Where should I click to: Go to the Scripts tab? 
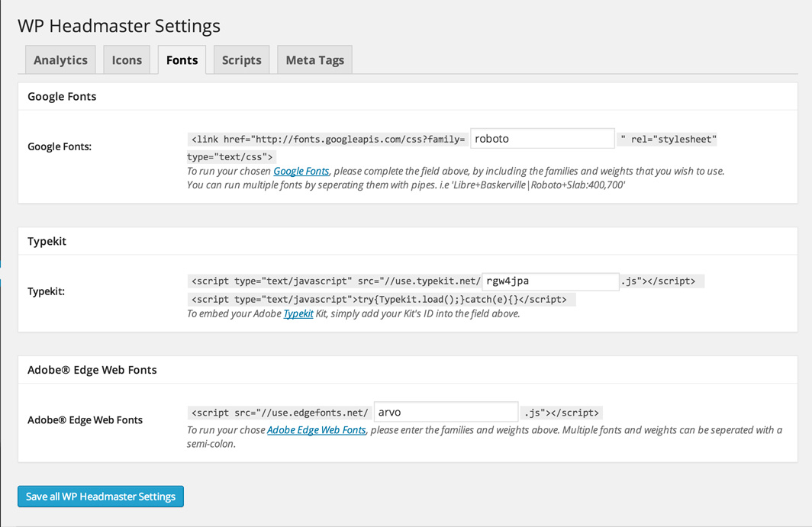click(241, 60)
